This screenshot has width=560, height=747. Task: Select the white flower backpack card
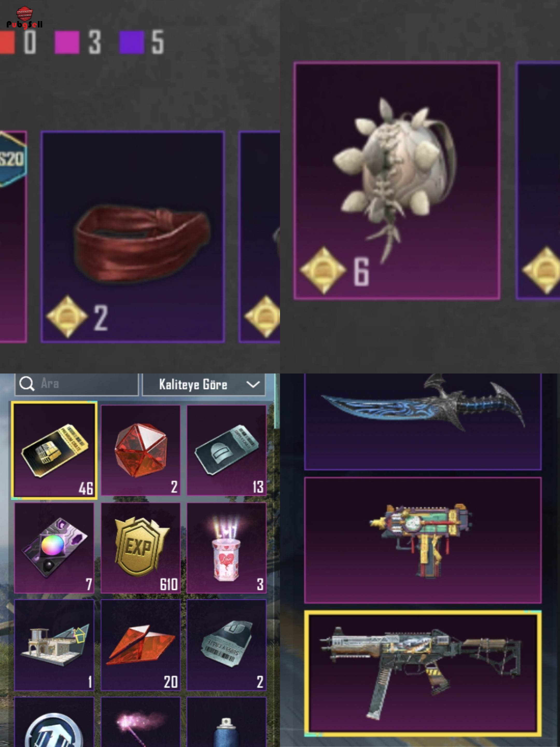397,181
